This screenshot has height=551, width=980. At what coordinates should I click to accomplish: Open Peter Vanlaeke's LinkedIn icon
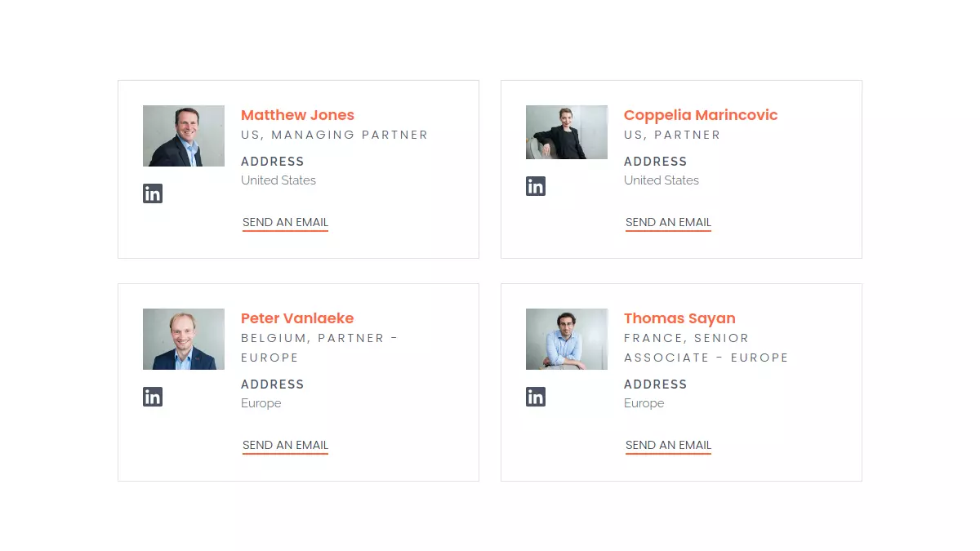[153, 397]
